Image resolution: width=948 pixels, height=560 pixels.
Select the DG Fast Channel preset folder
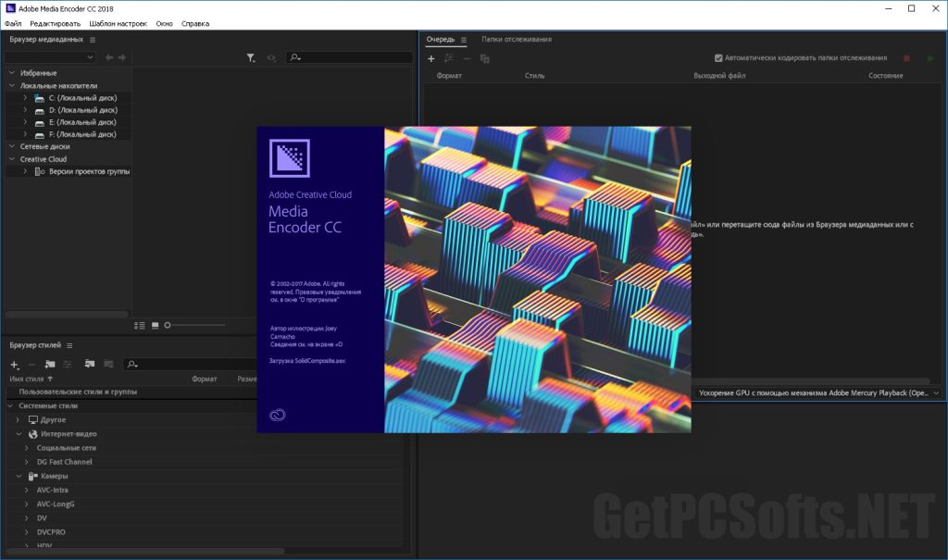65,462
